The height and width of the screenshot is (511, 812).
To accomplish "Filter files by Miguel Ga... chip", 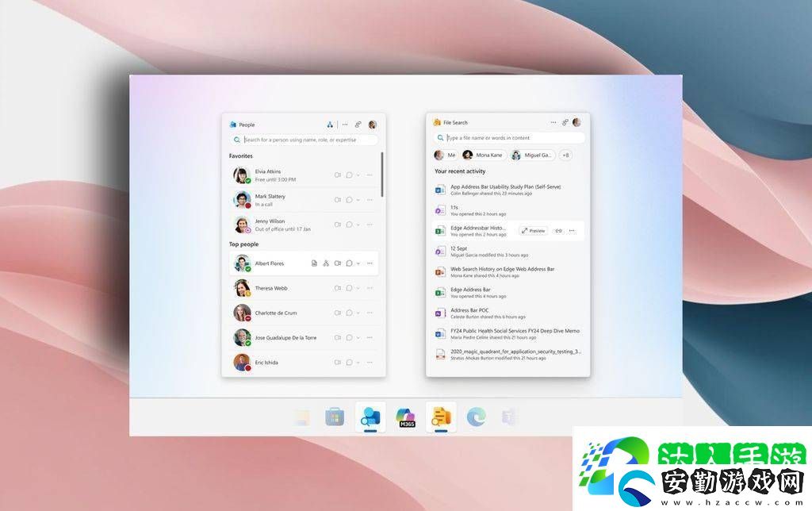I will (x=532, y=155).
